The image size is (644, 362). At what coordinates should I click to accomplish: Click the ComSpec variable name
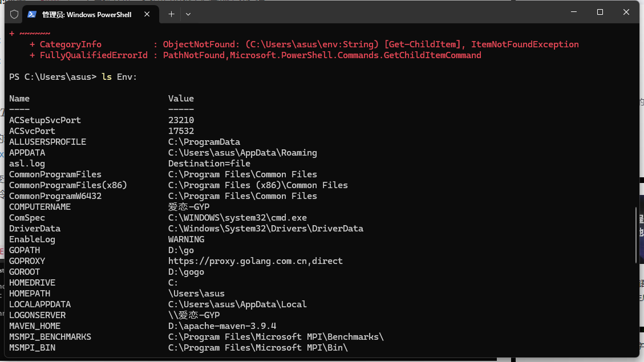point(27,218)
